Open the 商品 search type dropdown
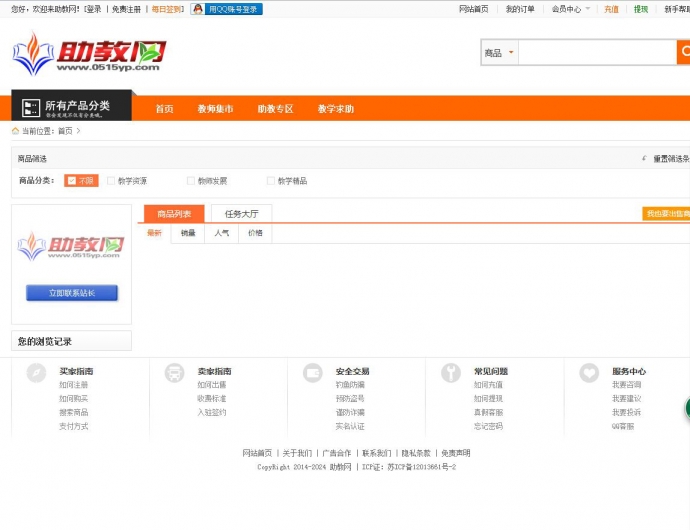 click(x=499, y=53)
